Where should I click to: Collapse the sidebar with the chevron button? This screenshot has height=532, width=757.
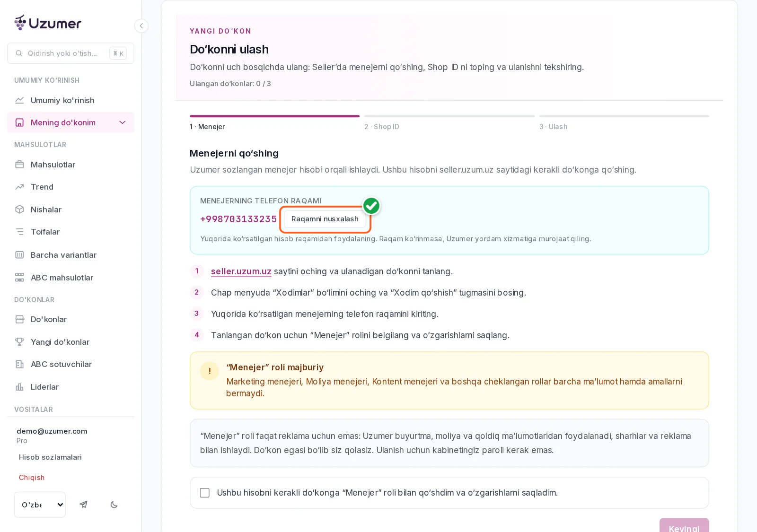tap(141, 26)
